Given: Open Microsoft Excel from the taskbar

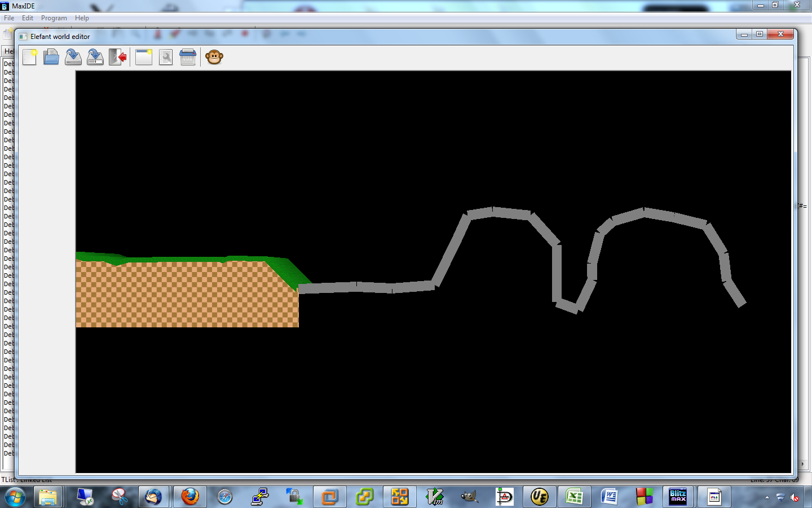Looking at the screenshot, I should [574, 497].
